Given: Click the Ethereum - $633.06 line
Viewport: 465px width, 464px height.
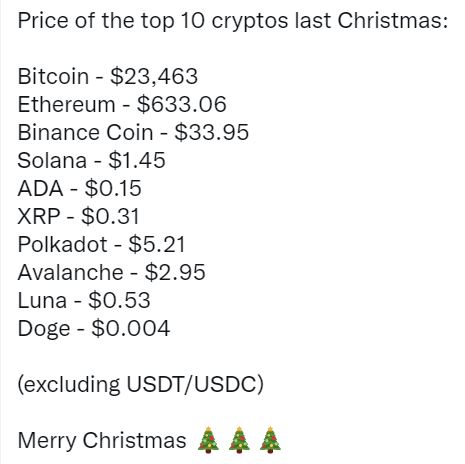Looking at the screenshot, I should pyautogui.click(x=122, y=104).
